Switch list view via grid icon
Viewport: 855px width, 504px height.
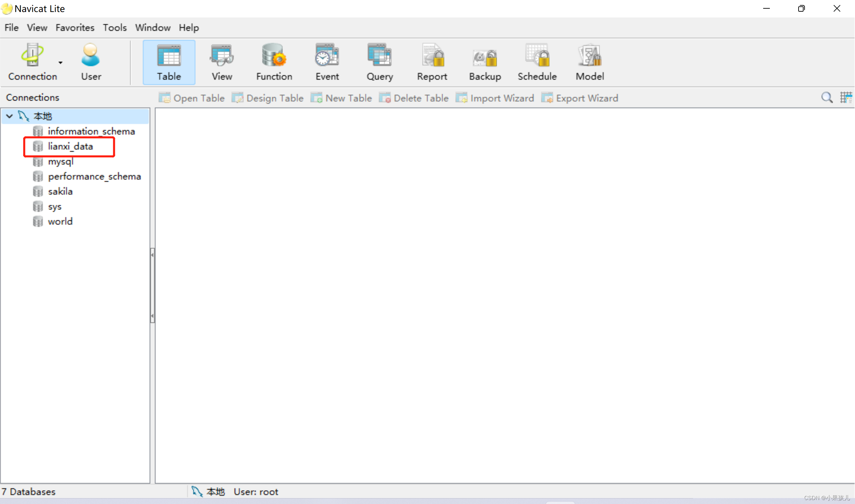[846, 98]
